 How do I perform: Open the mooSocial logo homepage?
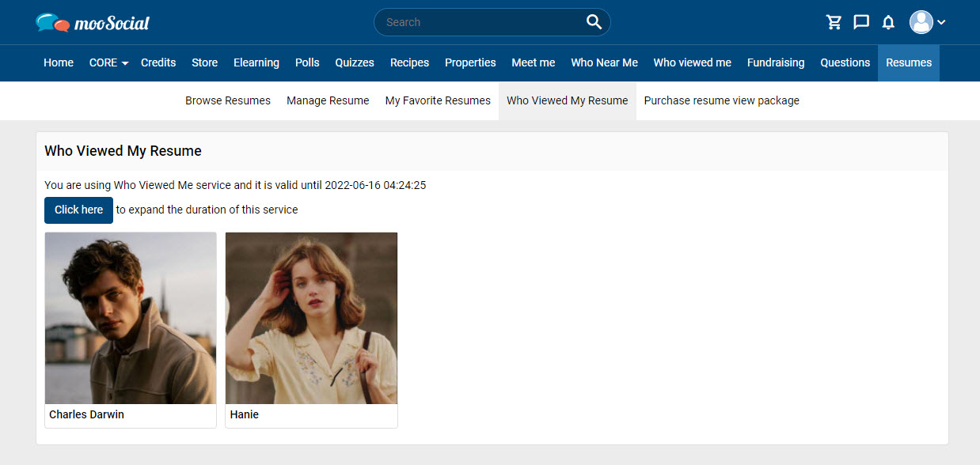93,22
